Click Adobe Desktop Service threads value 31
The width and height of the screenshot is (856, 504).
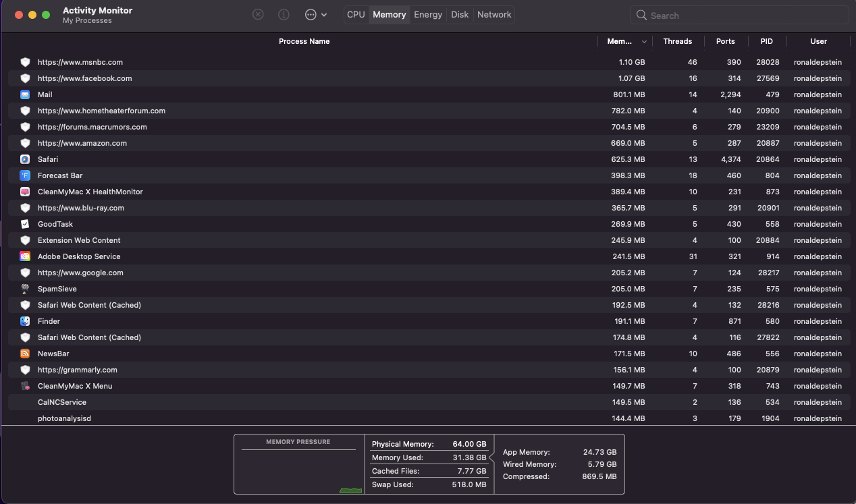pos(693,256)
